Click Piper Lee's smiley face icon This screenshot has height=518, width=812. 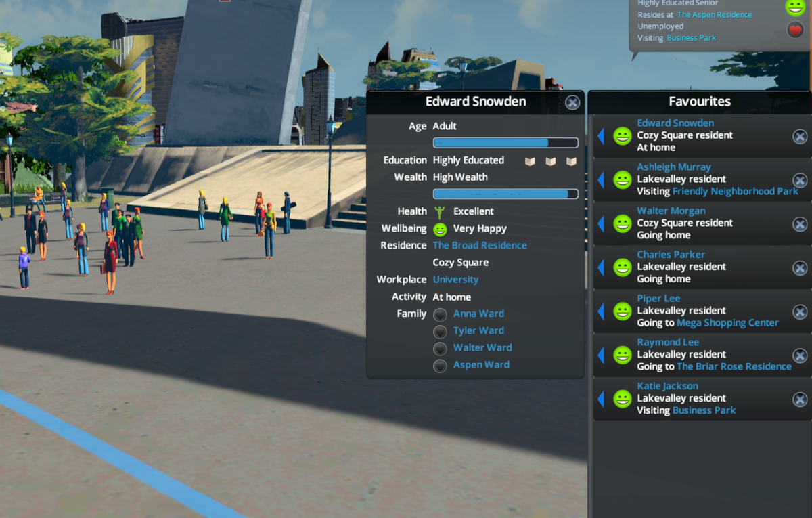click(622, 311)
